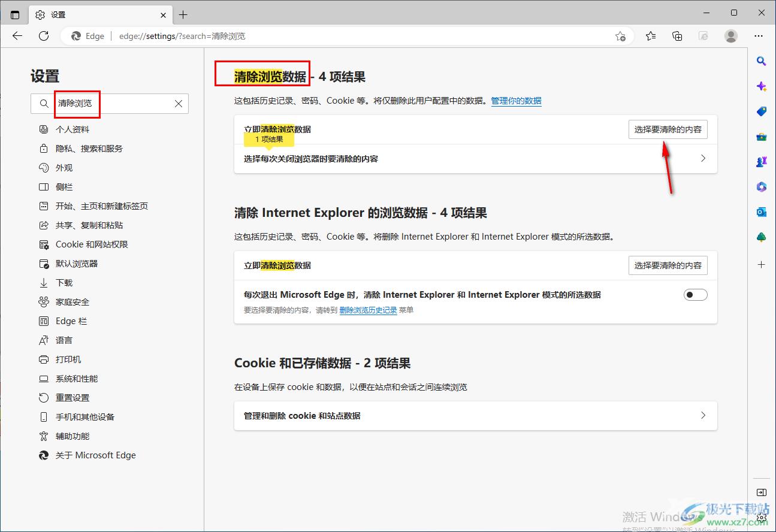The height and width of the screenshot is (532, 776).
Task: Open sidebar Games chess icon
Action: tap(762, 162)
